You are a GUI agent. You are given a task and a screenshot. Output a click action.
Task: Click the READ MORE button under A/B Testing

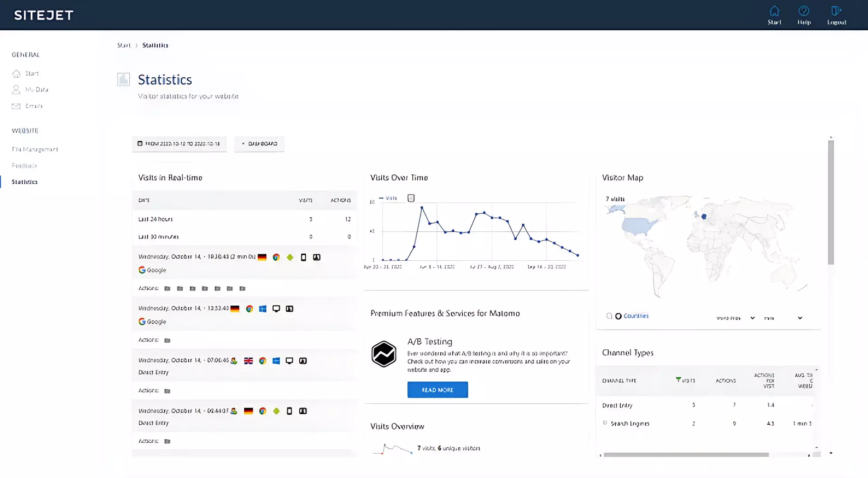(x=437, y=389)
